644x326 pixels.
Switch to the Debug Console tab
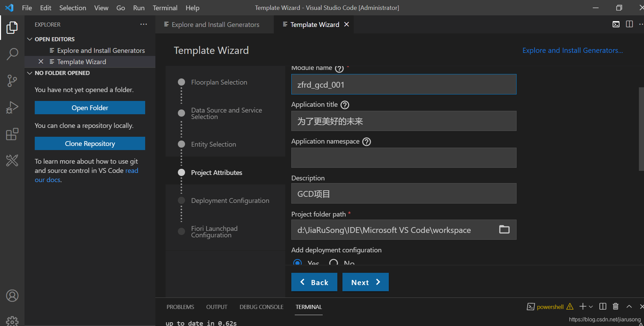[x=261, y=307]
